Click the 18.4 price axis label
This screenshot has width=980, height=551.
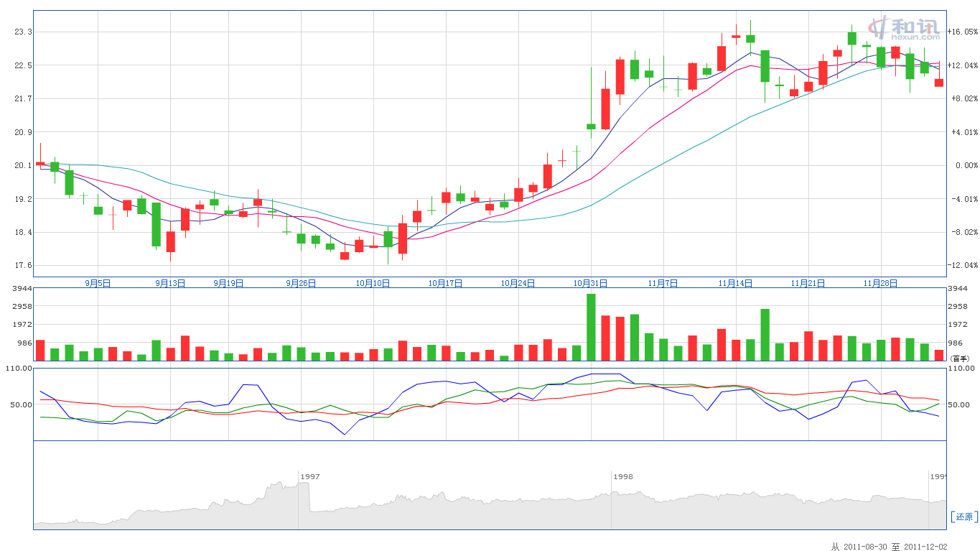tap(24, 232)
